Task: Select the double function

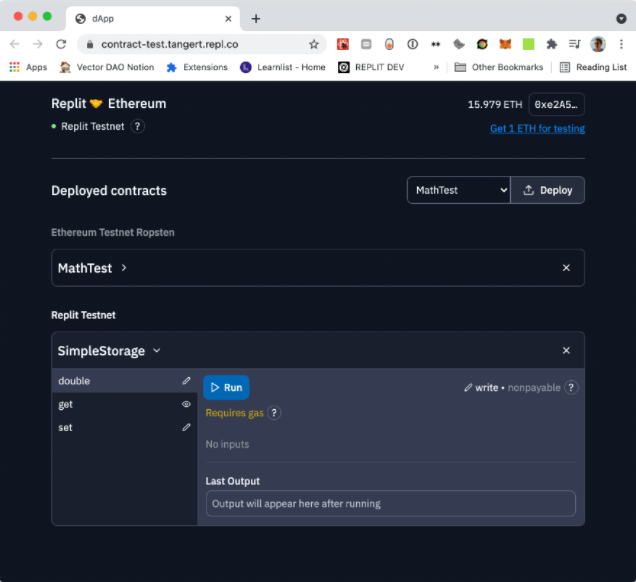Action: tap(125, 381)
